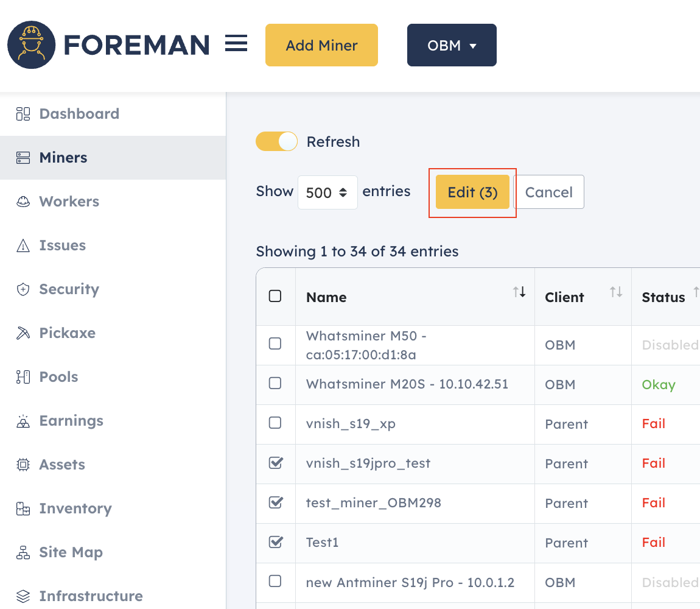
Task: Turn off the Refresh toggle
Action: pyautogui.click(x=276, y=141)
